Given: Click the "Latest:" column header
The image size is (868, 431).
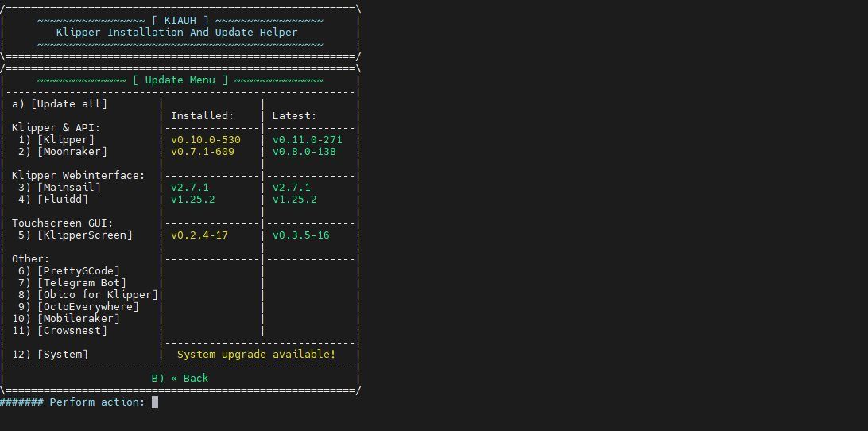Looking at the screenshot, I should tap(294, 116).
